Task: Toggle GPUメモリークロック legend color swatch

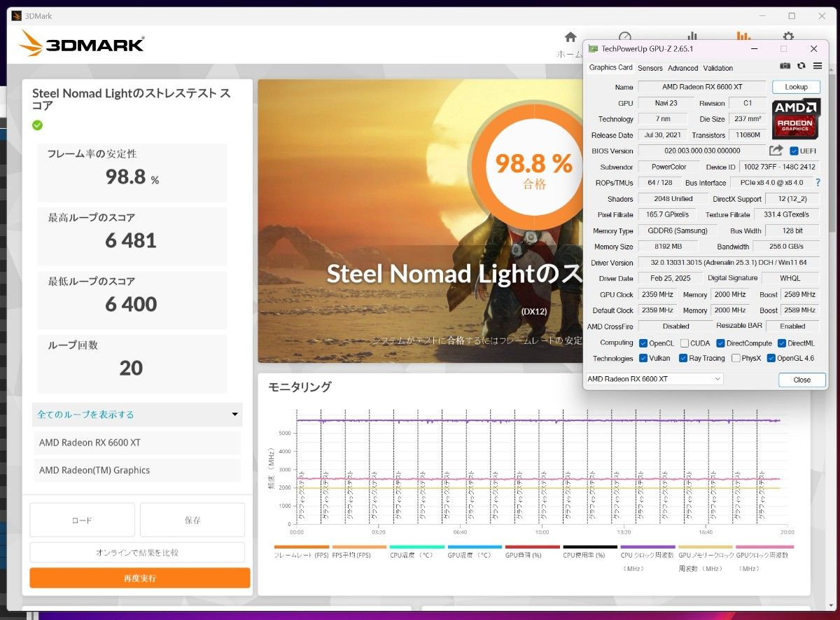Action: (x=706, y=546)
